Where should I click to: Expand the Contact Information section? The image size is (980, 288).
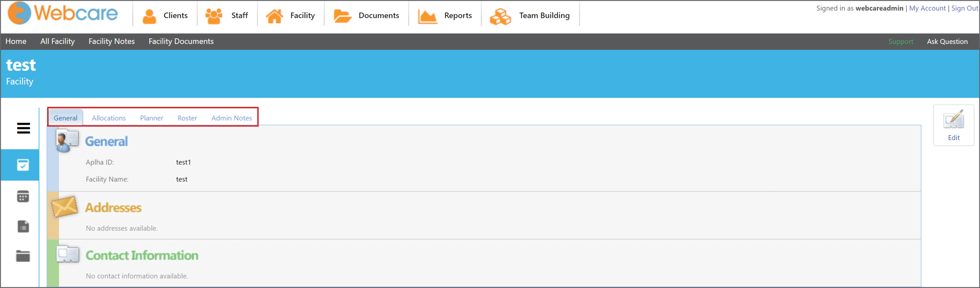tap(142, 255)
